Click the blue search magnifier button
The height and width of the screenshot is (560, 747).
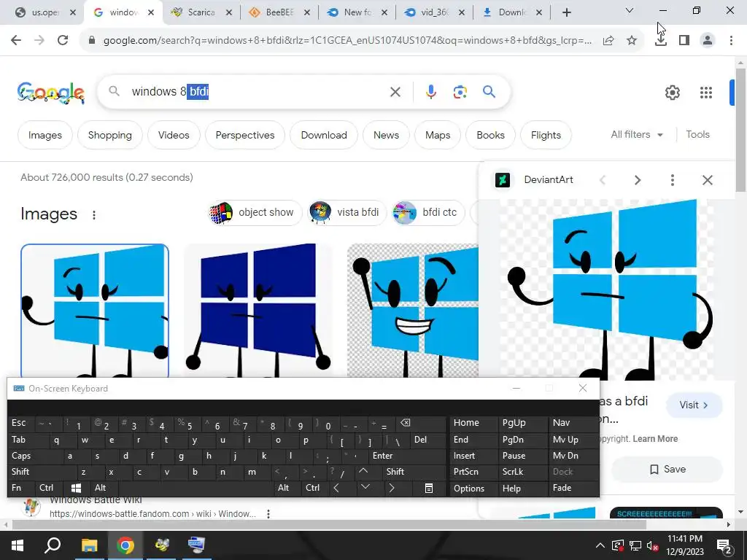pyautogui.click(x=489, y=91)
